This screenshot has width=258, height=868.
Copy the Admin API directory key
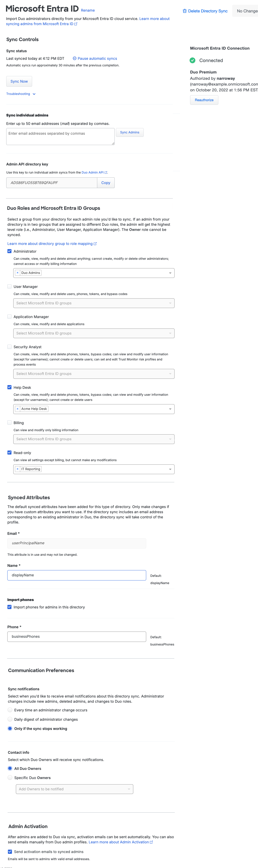(x=106, y=183)
